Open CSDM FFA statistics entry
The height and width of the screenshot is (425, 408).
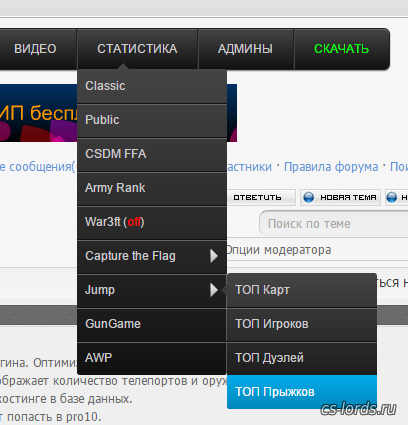point(152,154)
